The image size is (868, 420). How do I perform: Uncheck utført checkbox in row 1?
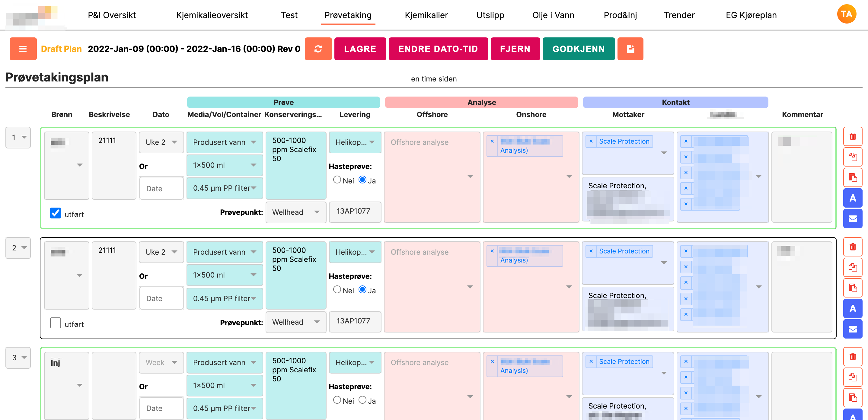[x=56, y=213]
